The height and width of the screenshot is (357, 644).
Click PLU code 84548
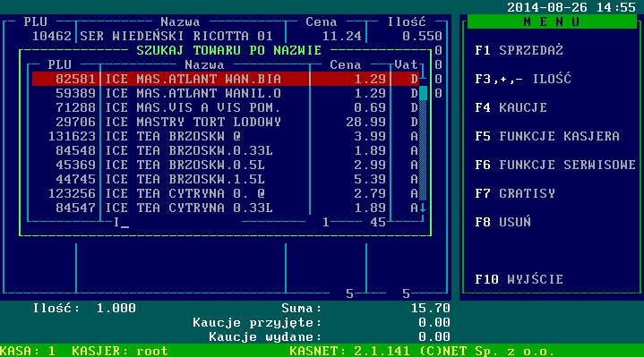pos(75,150)
